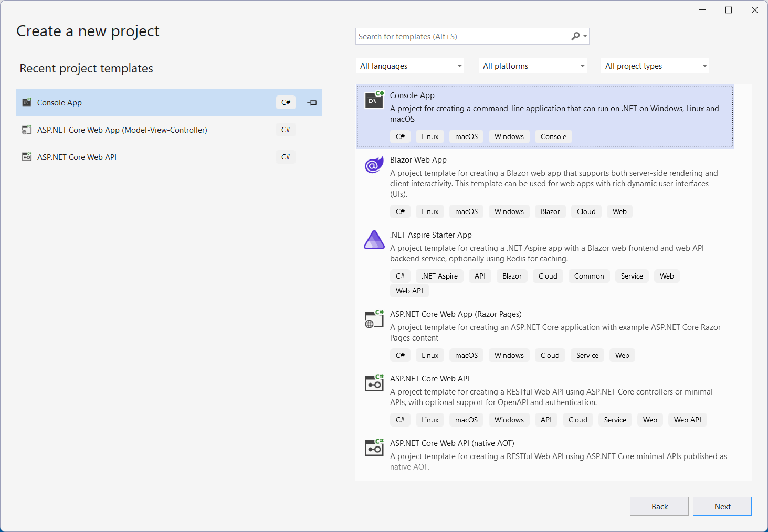Click the recent ASP.NET Core MVC icon
Viewport: 768px width, 532px height.
pos(27,130)
